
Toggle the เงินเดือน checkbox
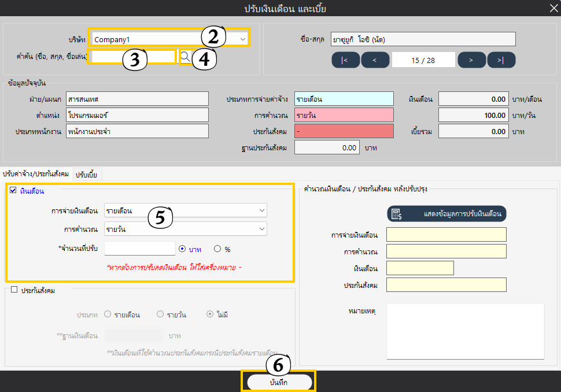(13, 190)
